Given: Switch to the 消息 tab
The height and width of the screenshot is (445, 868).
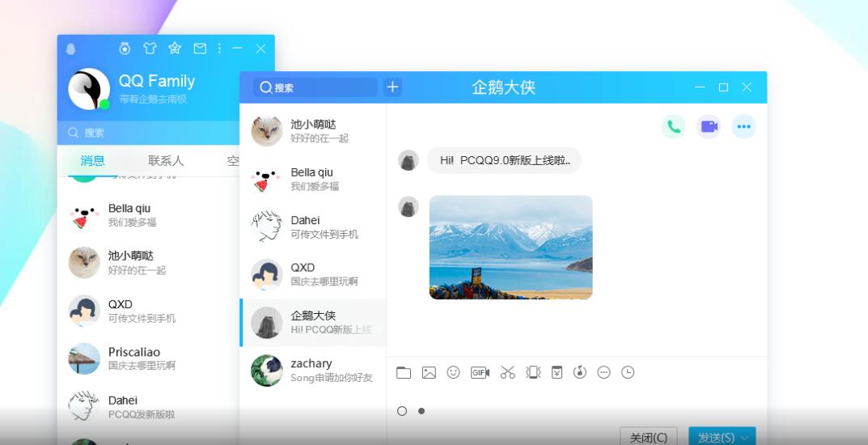Looking at the screenshot, I should point(92,160).
